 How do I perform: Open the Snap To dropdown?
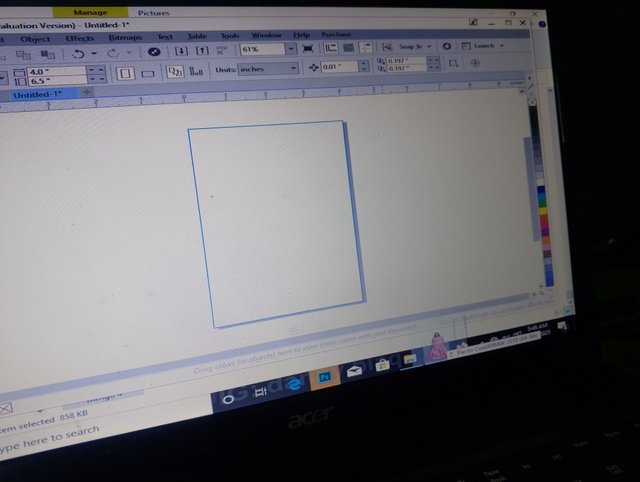point(415,47)
